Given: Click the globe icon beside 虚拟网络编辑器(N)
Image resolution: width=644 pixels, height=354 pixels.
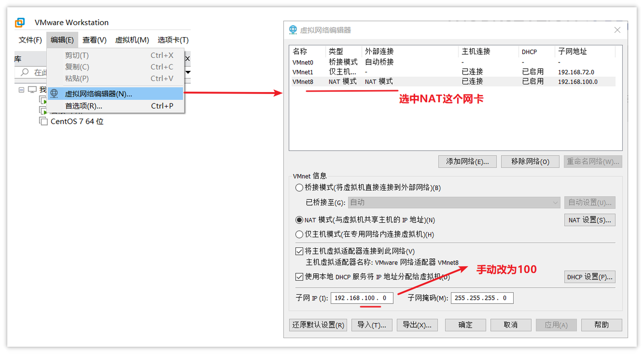Looking at the screenshot, I should pyautogui.click(x=54, y=94).
